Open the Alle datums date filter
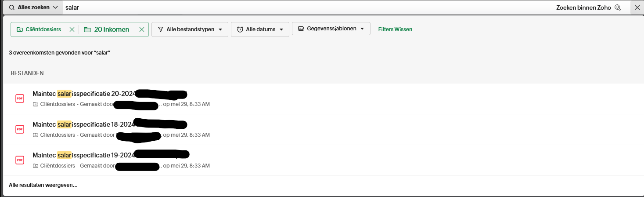This screenshot has width=644, height=197. pyautogui.click(x=260, y=29)
